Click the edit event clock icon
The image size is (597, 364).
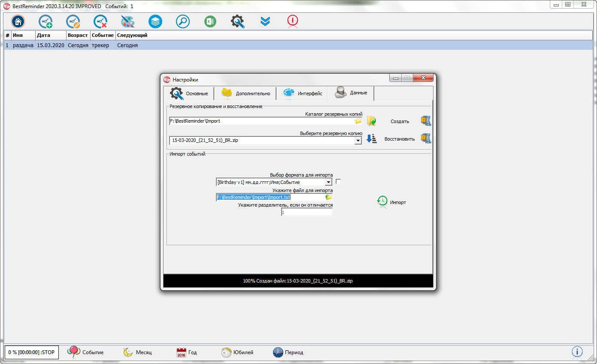(x=73, y=21)
